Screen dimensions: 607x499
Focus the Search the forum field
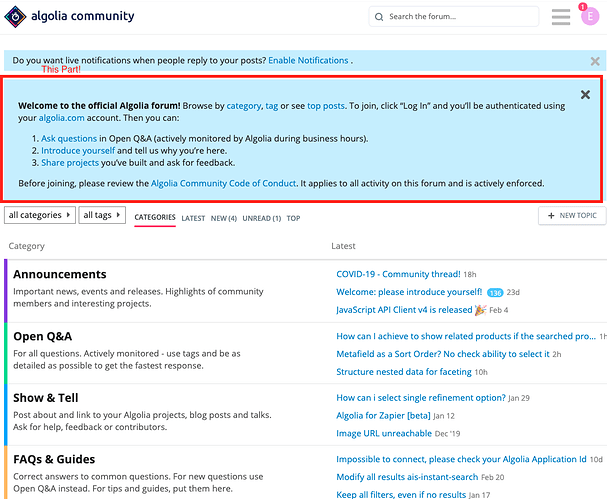click(x=454, y=17)
